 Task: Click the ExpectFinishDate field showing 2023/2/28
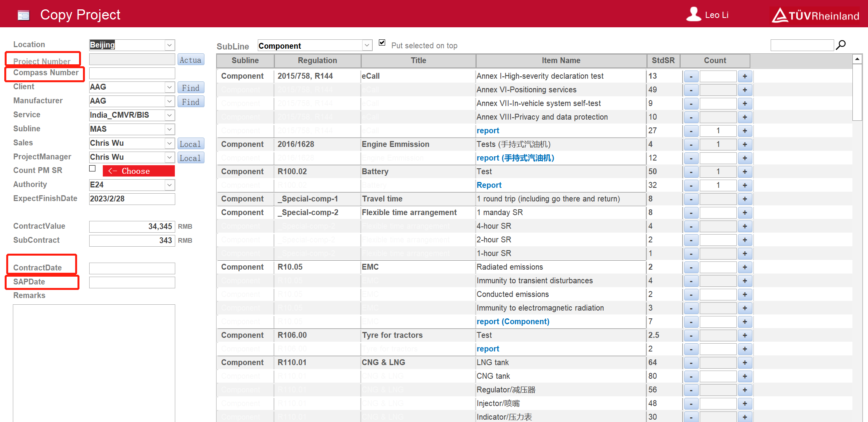132,199
